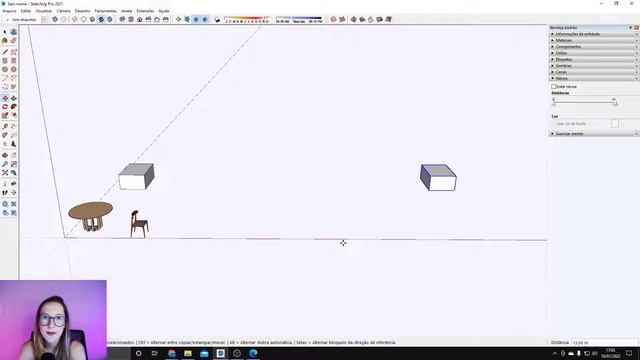Activate the Orbit camera tool

coord(5,156)
